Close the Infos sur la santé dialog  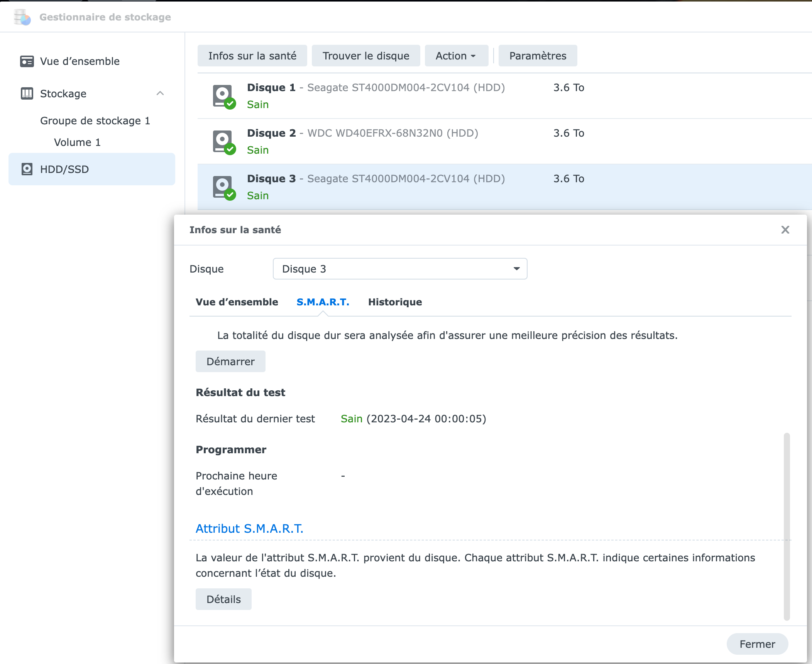(785, 230)
